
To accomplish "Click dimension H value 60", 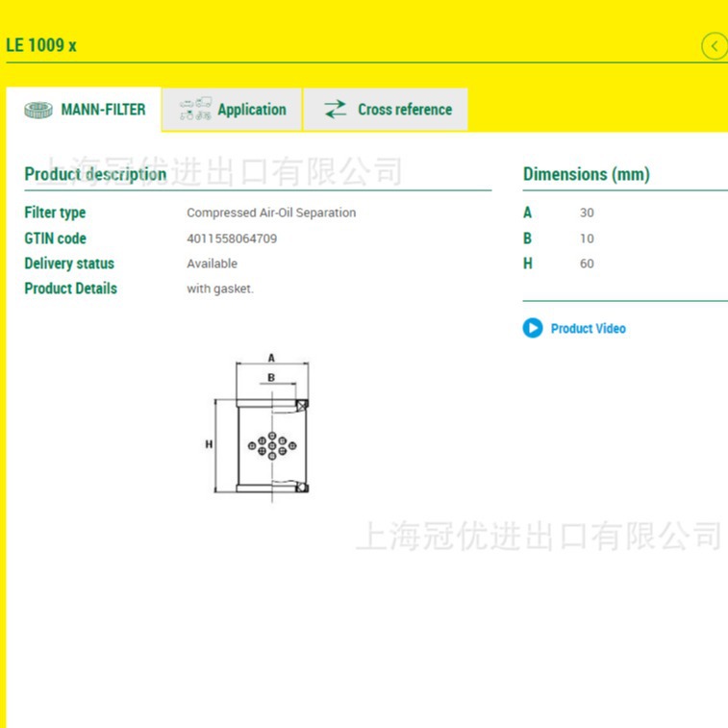I will click(x=587, y=264).
